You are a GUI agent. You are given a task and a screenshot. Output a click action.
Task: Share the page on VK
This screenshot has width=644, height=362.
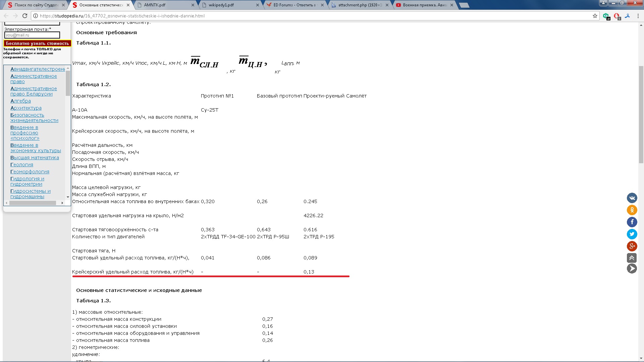coord(632,198)
